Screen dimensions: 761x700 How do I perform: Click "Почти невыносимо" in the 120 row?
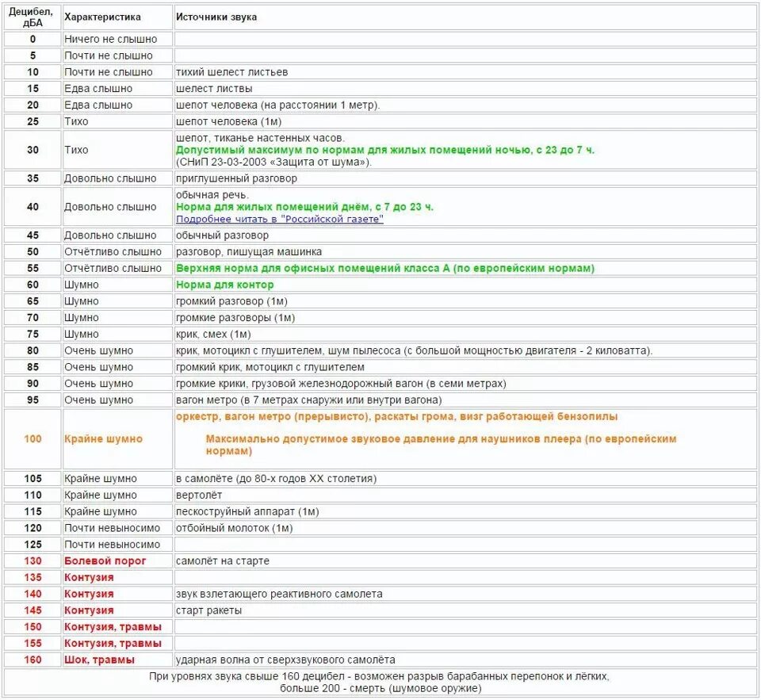point(117,528)
